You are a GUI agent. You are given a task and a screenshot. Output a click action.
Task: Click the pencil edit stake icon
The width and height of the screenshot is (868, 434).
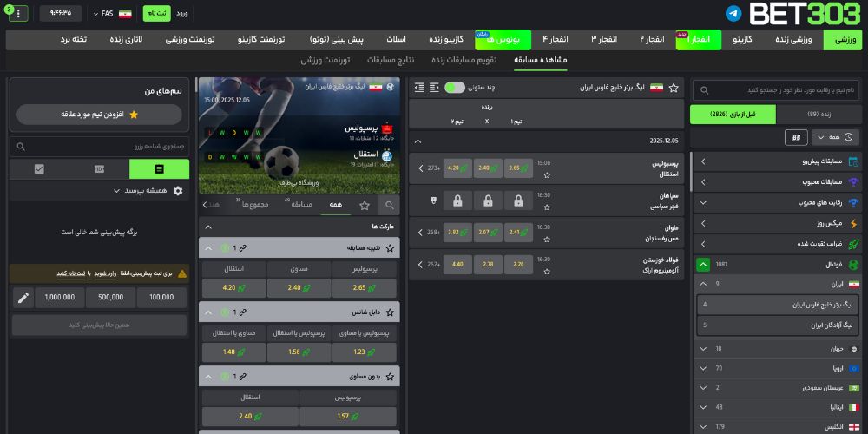tap(23, 299)
